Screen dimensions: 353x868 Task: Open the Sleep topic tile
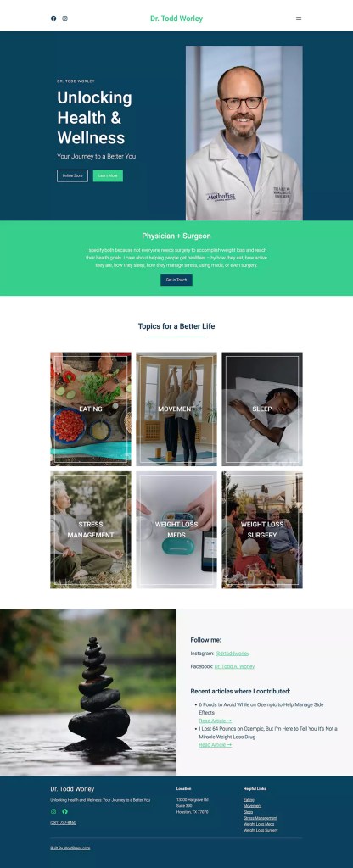pyautogui.click(x=262, y=409)
